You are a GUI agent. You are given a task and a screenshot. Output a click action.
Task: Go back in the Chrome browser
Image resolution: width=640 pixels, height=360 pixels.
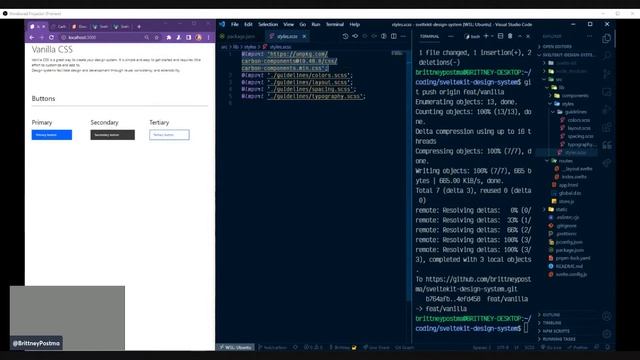point(32,38)
